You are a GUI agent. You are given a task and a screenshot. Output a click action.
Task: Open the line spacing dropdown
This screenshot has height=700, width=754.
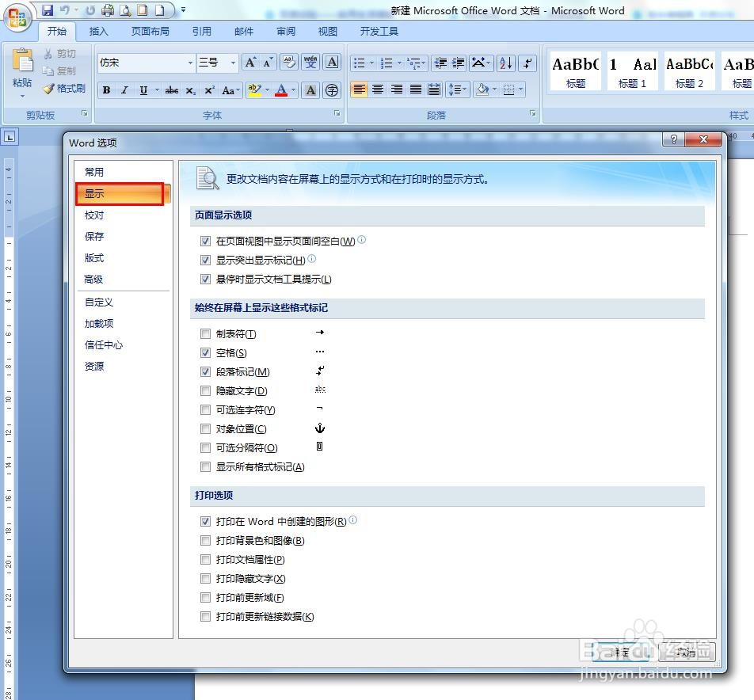tap(458, 89)
